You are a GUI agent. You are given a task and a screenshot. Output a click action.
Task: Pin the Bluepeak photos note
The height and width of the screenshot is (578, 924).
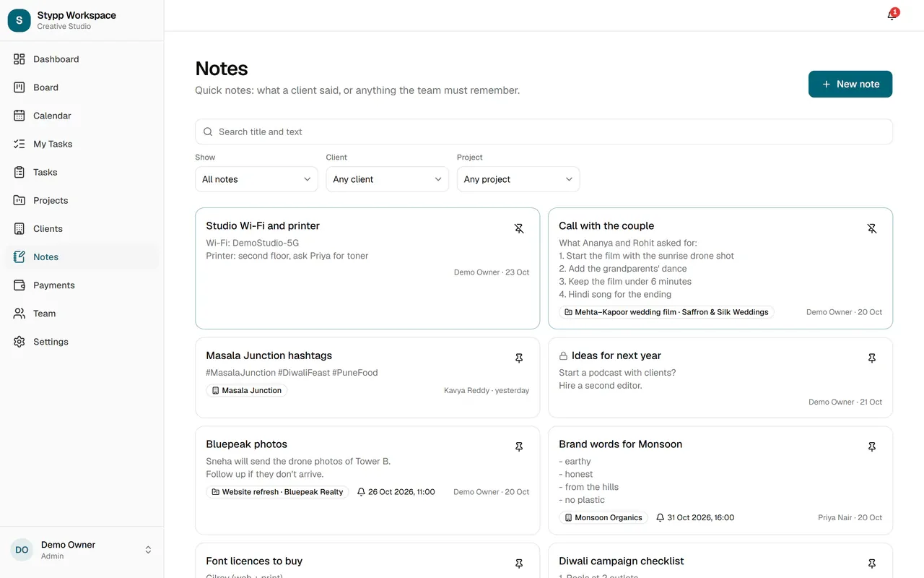coord(519,447)
